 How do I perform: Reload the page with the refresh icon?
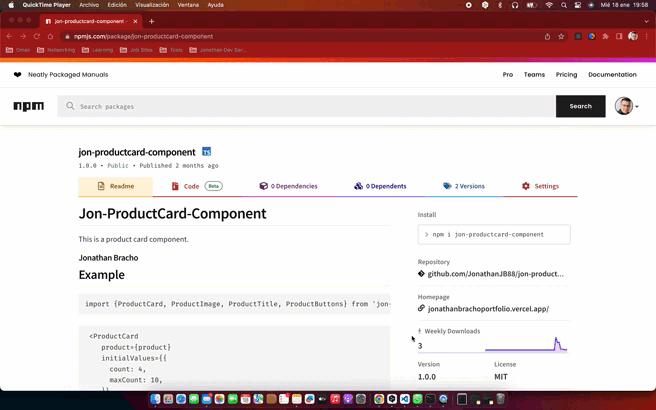click(x=37, y=36)
